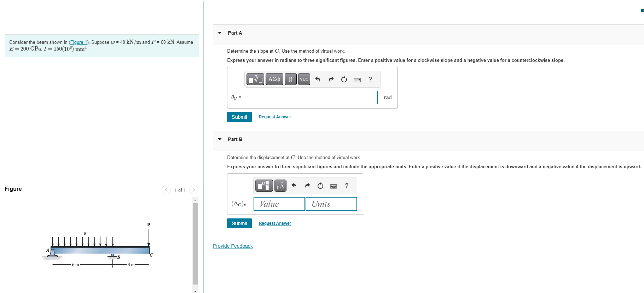Screen dimensions: 644x293
Task: Click the subscript/superscript arrows button in Part A
Action: click(291, 79)
